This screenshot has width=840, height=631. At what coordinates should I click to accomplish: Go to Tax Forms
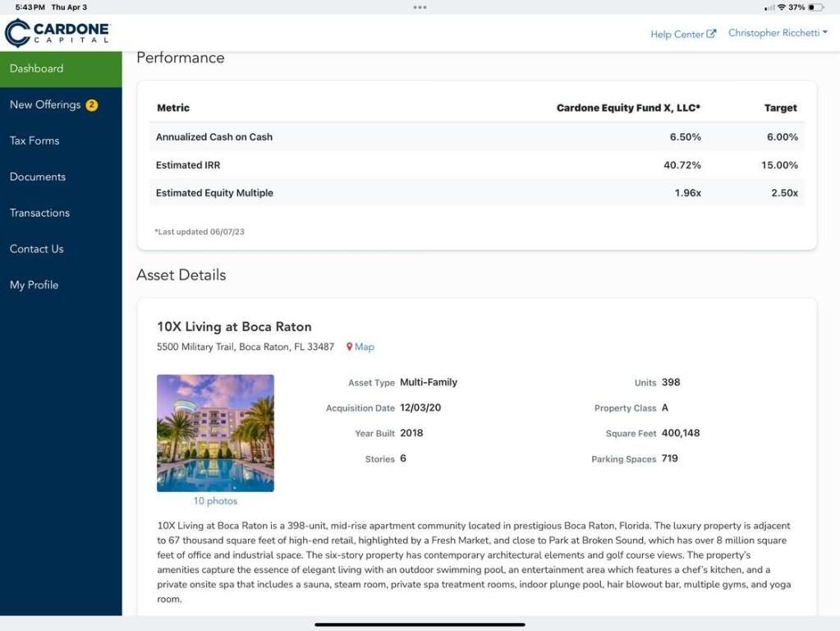(x=34, y=140)
